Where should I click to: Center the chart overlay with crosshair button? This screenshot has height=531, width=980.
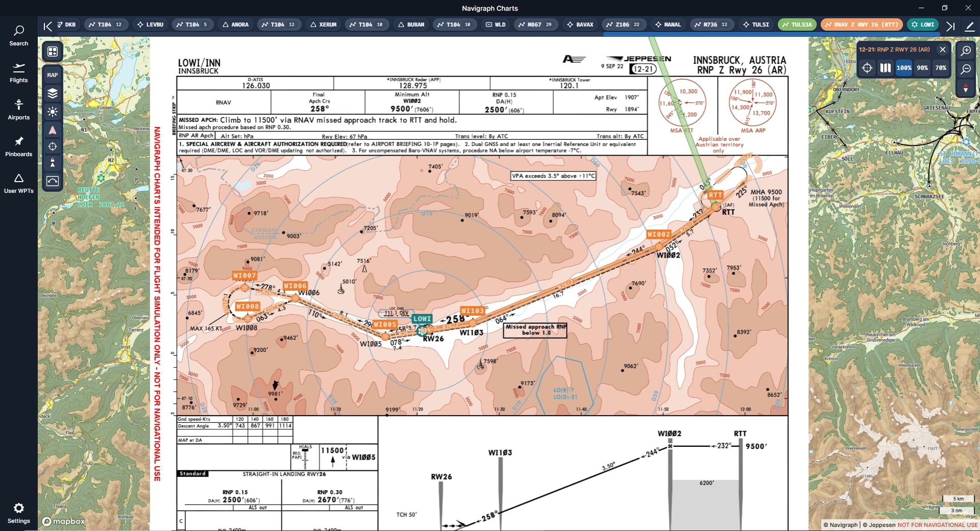click(867, 68)
